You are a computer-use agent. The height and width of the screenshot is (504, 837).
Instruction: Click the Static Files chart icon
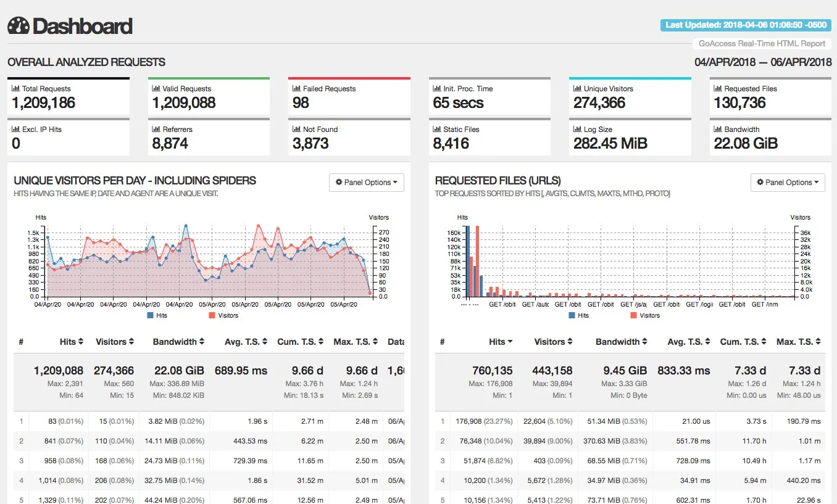[437, 130]
